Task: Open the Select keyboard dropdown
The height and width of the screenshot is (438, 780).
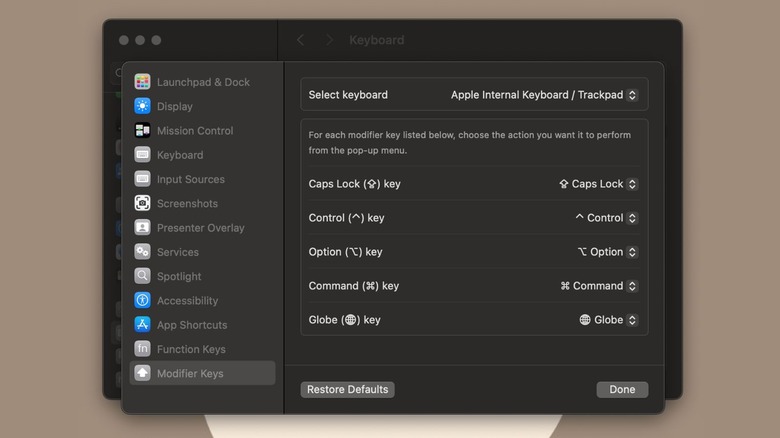Action: pyautogui.click(x=544, y=95)
